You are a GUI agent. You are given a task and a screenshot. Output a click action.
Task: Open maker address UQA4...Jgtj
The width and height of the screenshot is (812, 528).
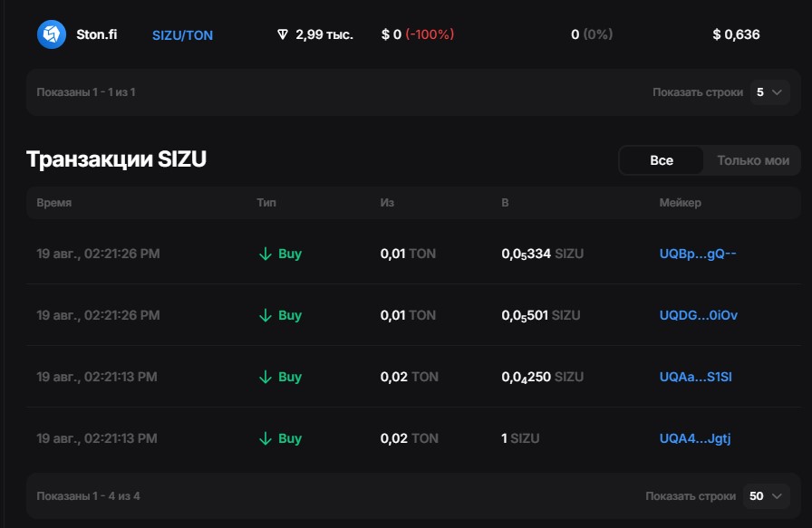[x=695, y=438]
